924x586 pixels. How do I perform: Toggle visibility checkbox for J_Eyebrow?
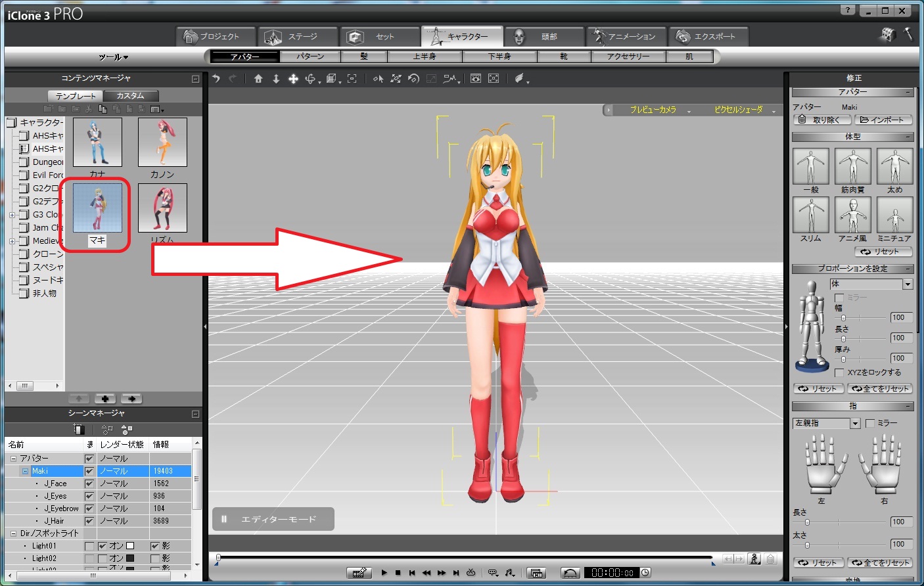[89, 508]
